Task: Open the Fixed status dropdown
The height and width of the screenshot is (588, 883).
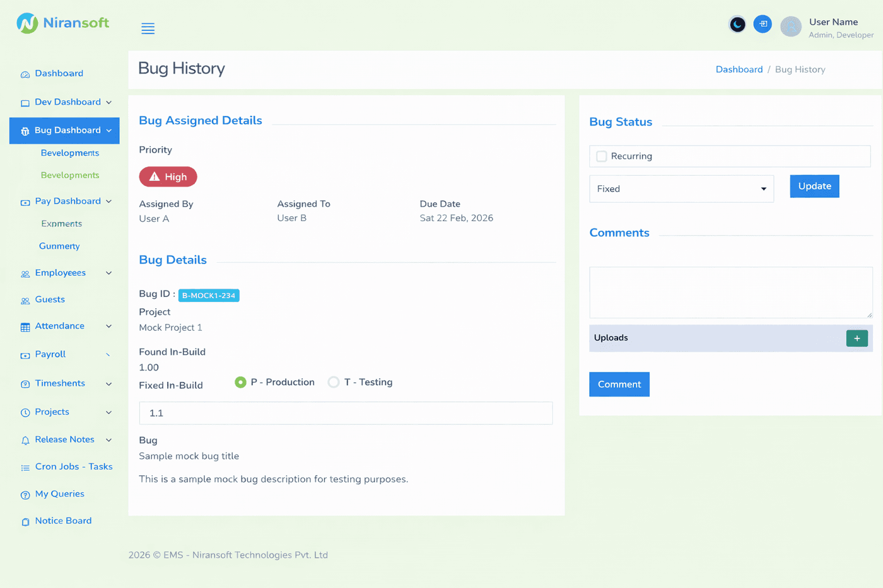Action: pos(681,188)
